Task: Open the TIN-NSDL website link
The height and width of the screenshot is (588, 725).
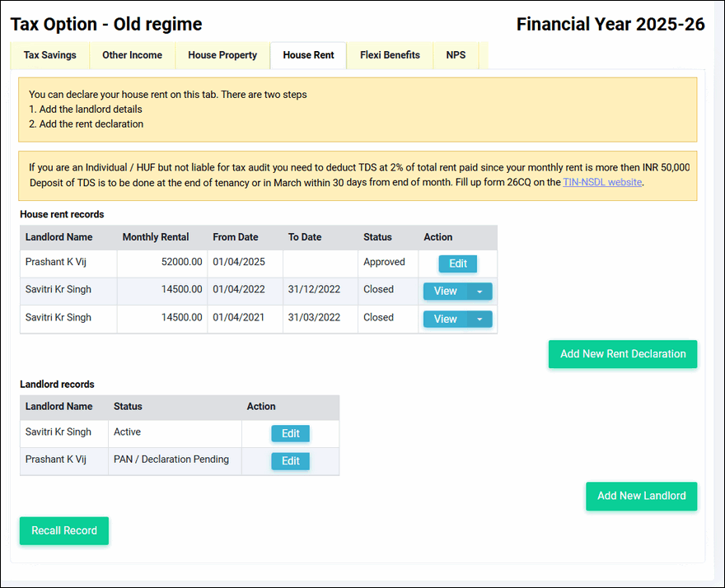Action: pos(601,182)
